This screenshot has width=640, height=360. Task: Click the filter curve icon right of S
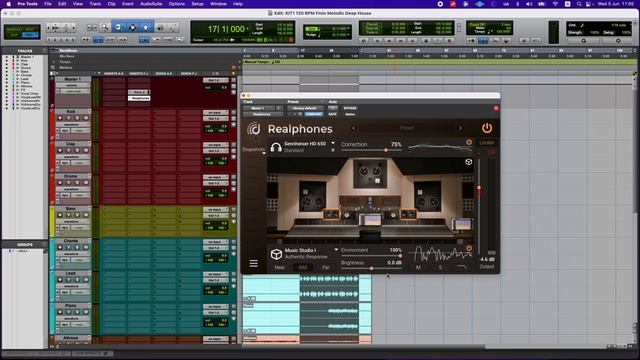coord(462,267)
